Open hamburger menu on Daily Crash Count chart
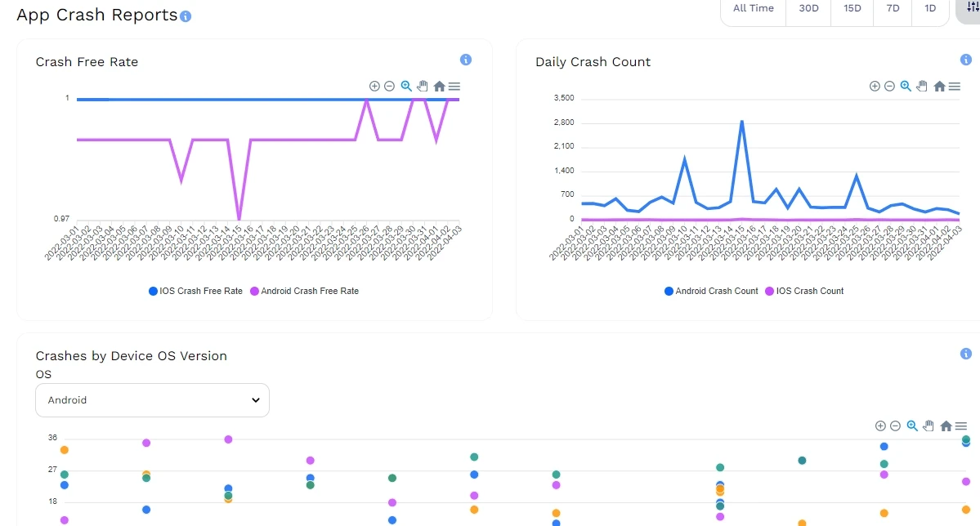Image resolution: width=980 pixels, height=526 pixels. point(955,87)
